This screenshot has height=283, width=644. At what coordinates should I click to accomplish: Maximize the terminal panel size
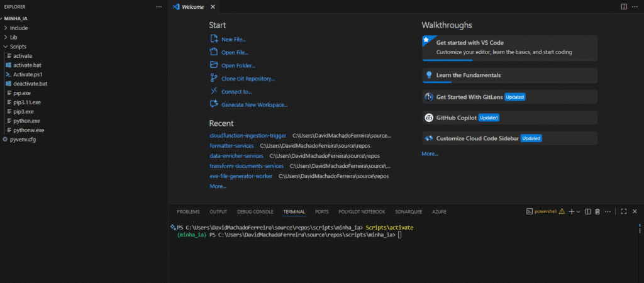[623, 212]
